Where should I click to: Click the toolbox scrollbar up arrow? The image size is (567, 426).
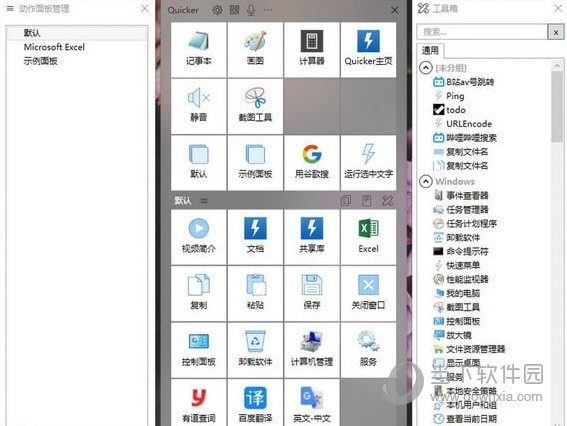tap(557, 66)
